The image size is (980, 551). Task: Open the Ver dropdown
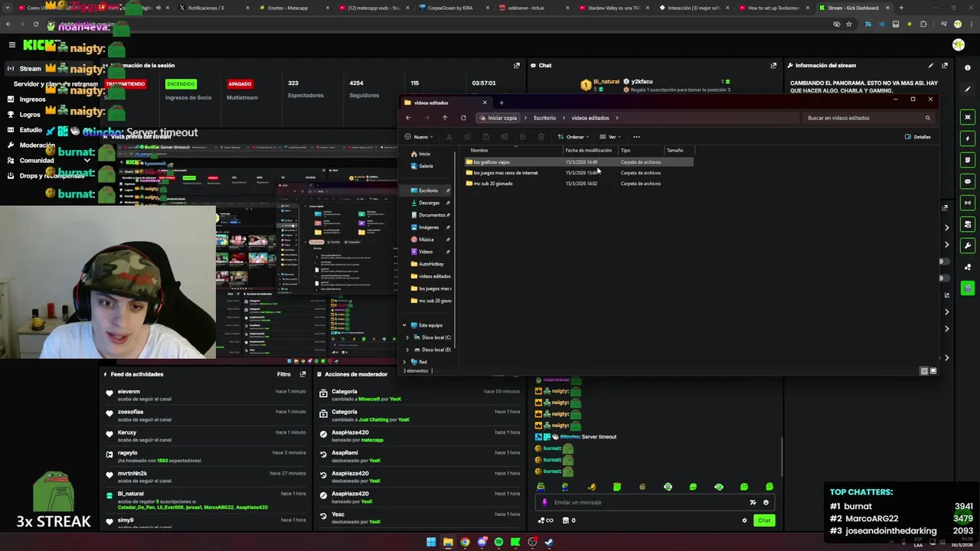pos(611,137)
